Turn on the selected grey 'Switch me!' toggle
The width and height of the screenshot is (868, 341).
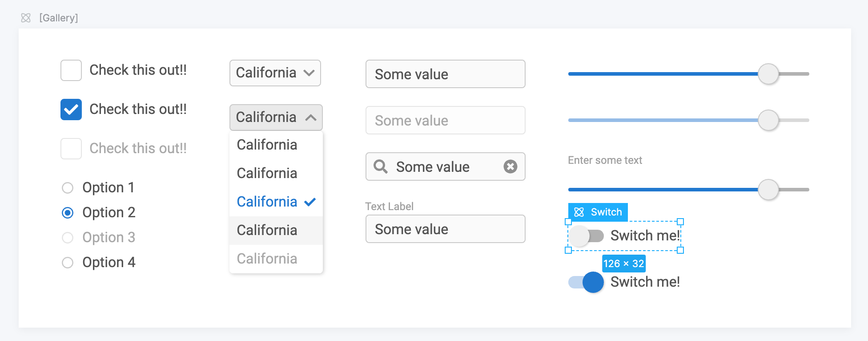coord(586,236)
